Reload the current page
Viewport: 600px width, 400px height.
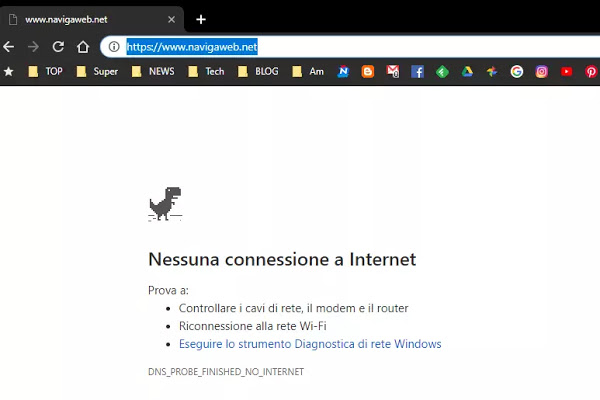pos(58,47)
